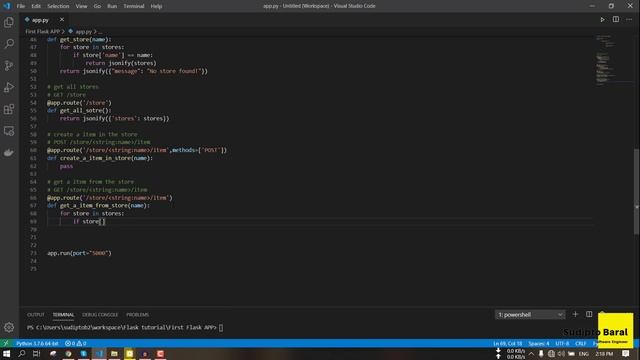Click the editor vertical scrollbar thumb
Screen dimensions: 640x360
point(636,191)
